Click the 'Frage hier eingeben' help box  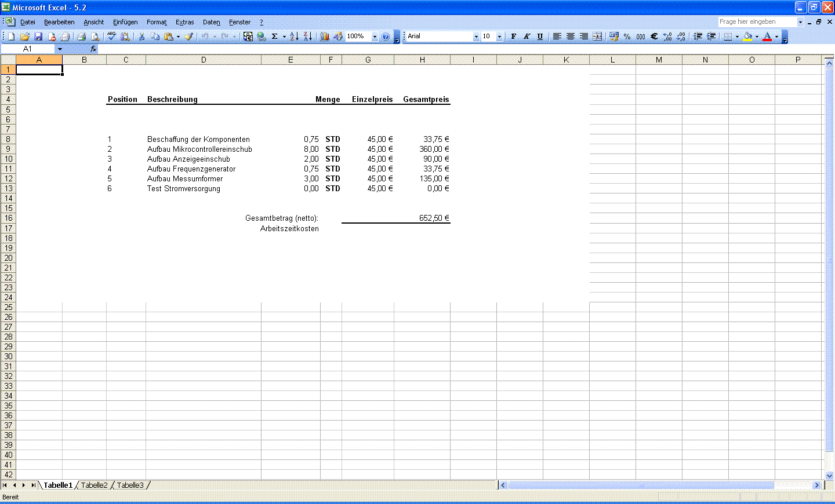tap(757, 22)
